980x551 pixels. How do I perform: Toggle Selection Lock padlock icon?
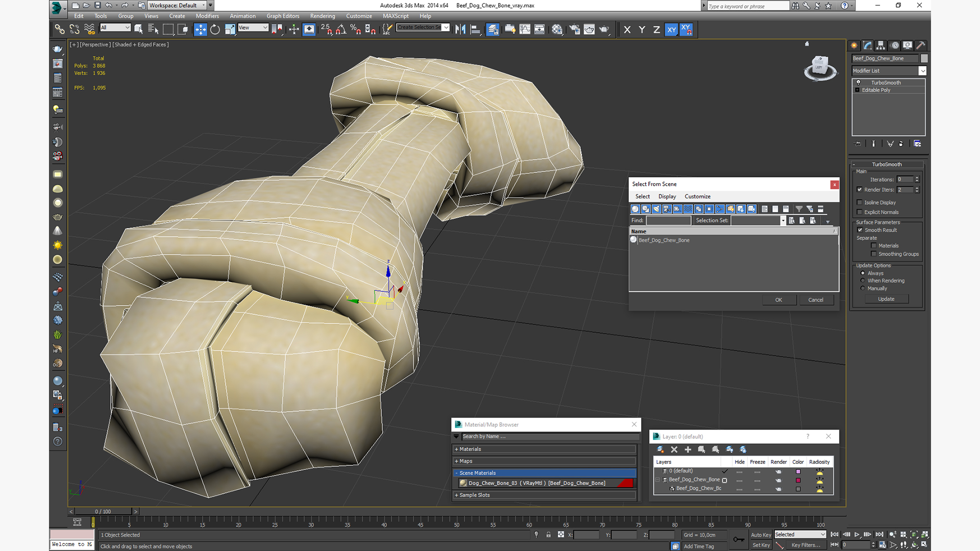(x=548, y=535)
